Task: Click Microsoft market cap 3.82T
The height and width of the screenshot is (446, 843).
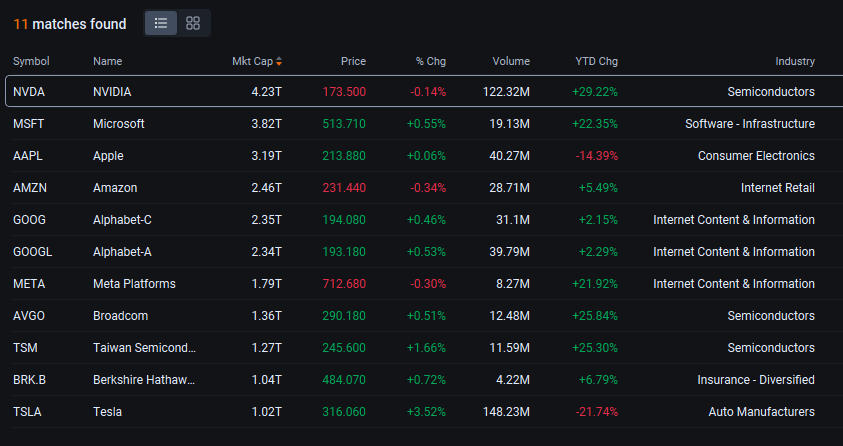Action: pos(267,124)
